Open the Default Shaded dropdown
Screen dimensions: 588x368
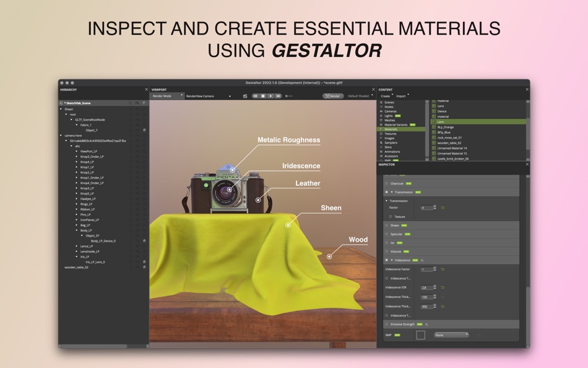[360, 96]
